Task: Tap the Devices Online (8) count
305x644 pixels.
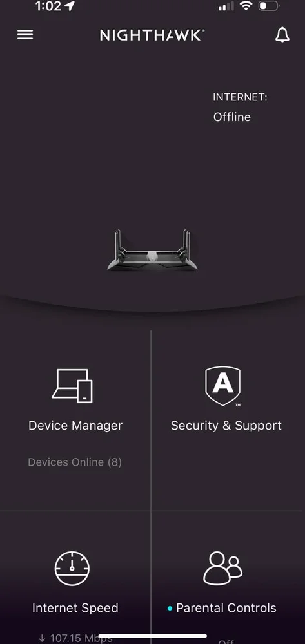Action: (x=75, y=462)
